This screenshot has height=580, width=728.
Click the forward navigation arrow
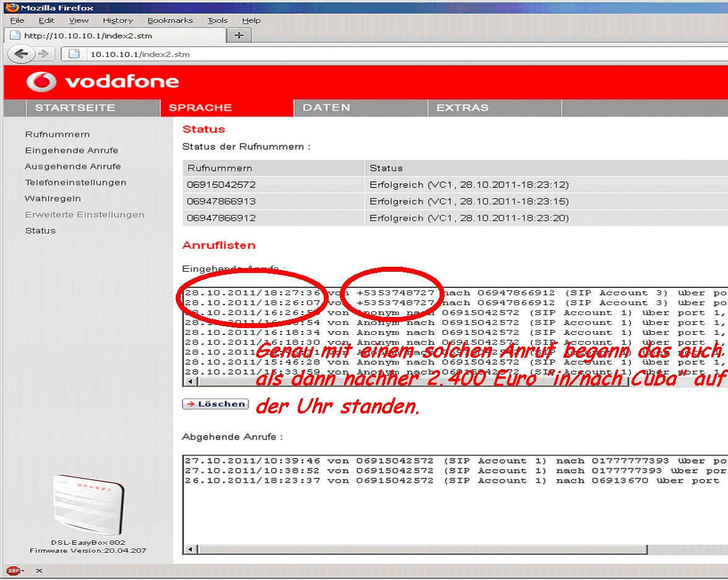click(x=43, y=54)
